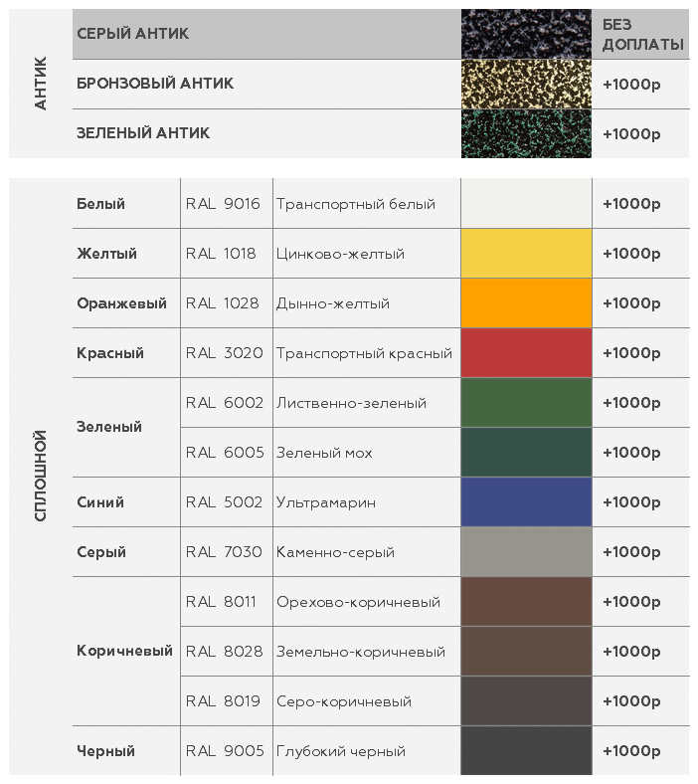Select the RAL 6002 leaf green swatch
This screenshot has height=784, width=698.
point(526,403)
